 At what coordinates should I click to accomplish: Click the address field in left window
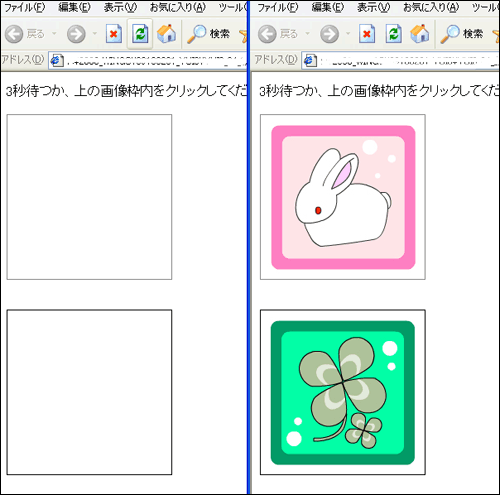(x=147, y=61)
